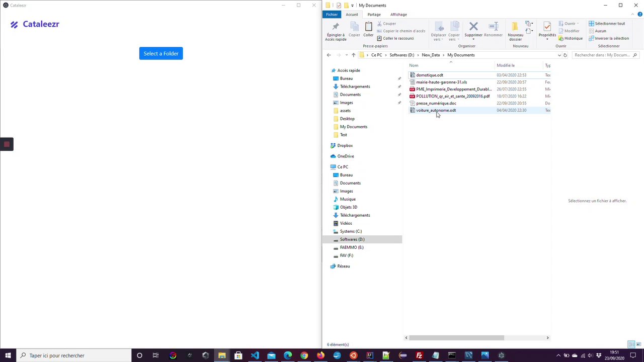Open Quick Access Toolbar customize dropdown

[352, 6]
